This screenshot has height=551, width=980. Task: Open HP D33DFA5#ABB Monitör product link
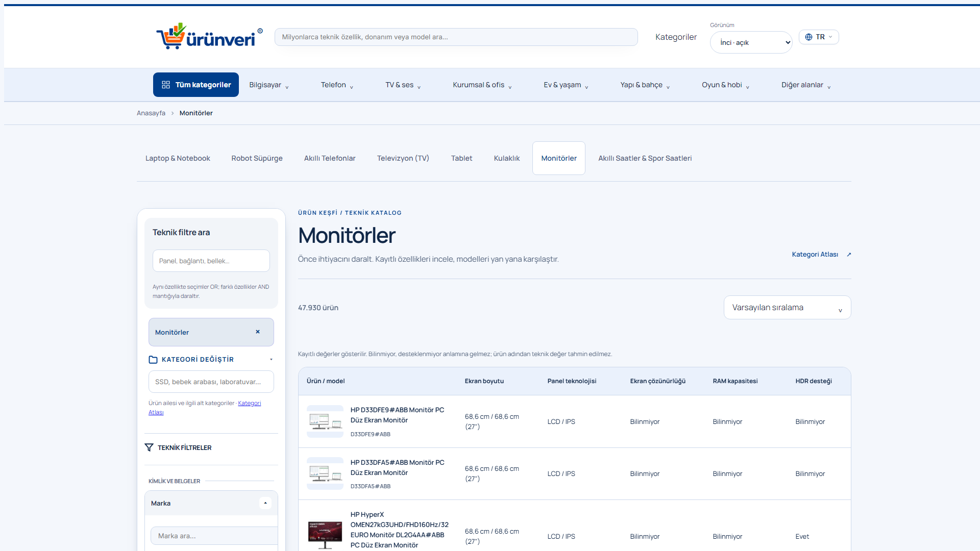[x=397, y=467]
